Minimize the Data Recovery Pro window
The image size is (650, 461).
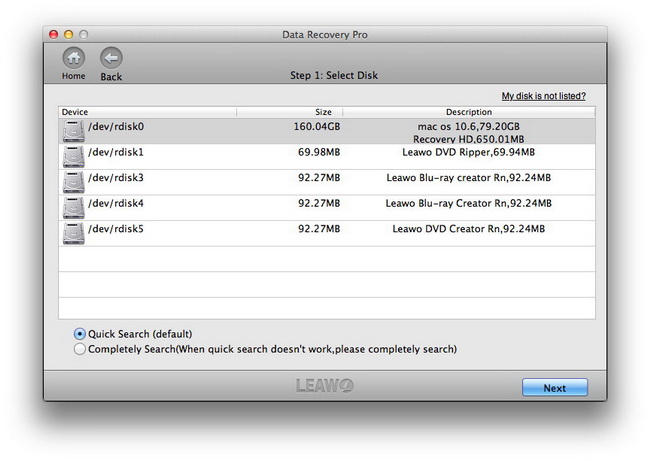68,34
